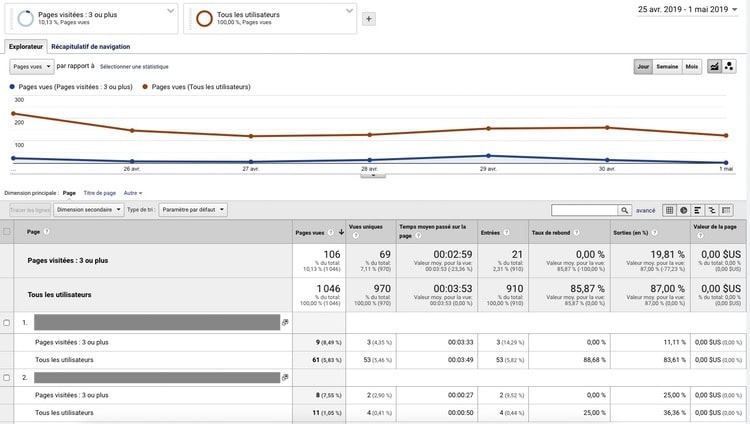This screenshot has width=750, height=424.
Task: Open row 2 page link icon
Action: pyautogui.click(x=285, y=378)
